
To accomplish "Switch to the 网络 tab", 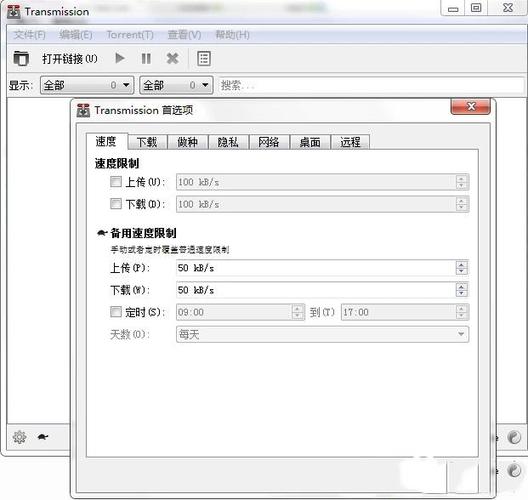I will click(269, 142).
